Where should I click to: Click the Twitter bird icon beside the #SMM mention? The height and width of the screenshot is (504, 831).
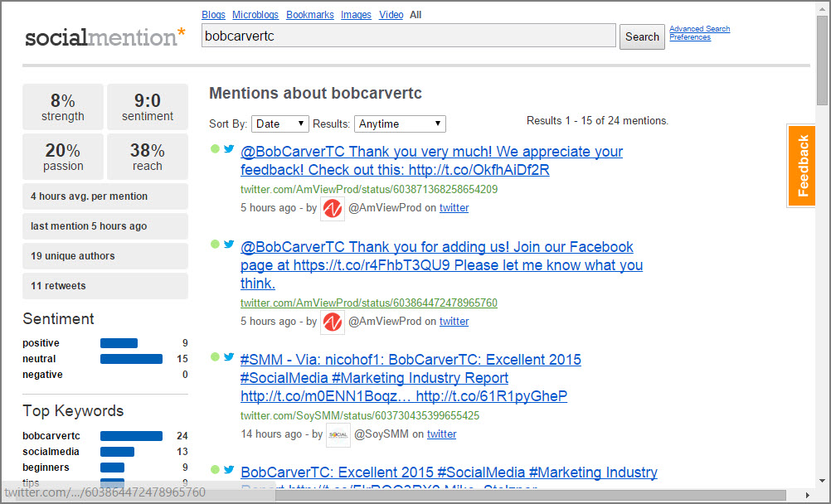[x=229, y=357]
